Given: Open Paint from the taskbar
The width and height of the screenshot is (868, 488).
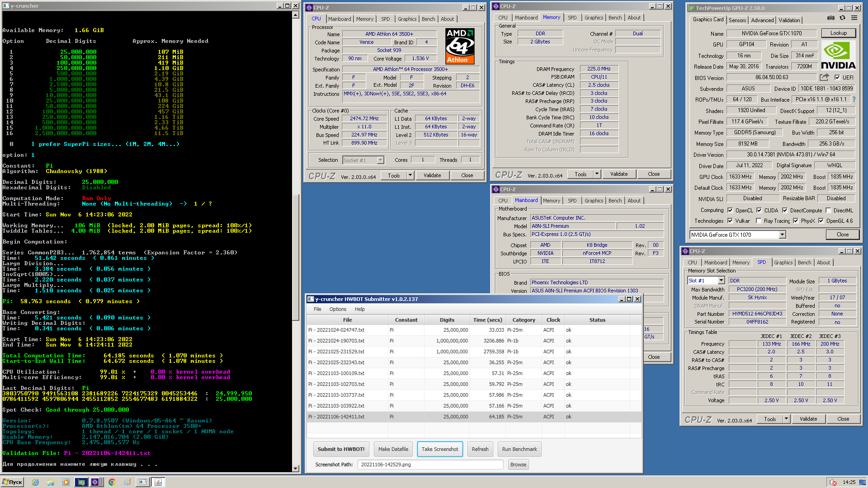Looking at the screenshot, I should [127, 482].
